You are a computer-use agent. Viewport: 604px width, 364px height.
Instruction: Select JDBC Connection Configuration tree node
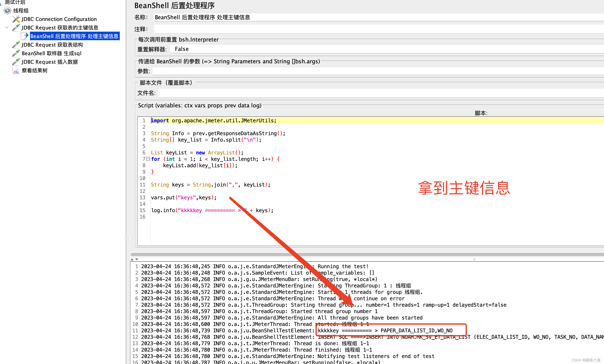click(59, 19)
